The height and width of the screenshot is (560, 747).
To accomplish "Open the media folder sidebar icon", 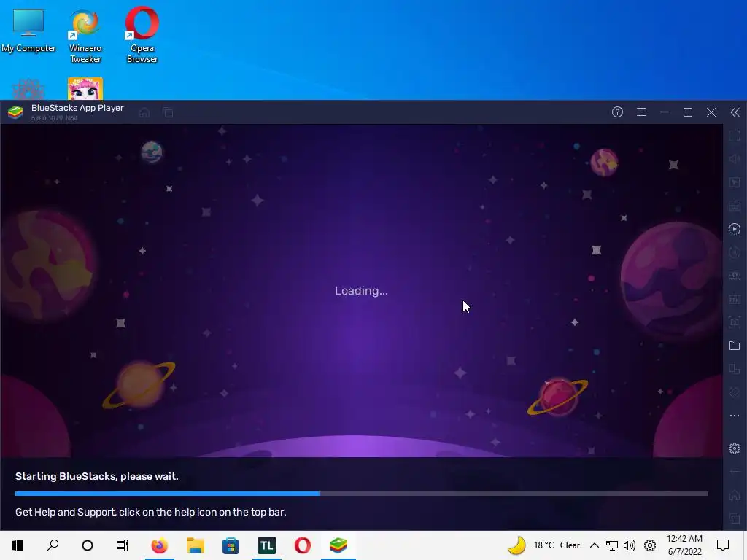I will 735,346.
